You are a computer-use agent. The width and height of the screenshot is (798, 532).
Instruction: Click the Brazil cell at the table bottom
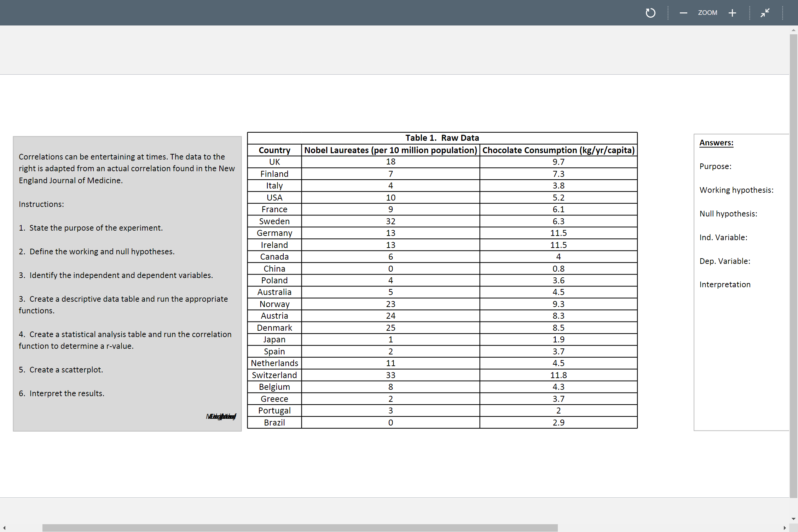274,422
